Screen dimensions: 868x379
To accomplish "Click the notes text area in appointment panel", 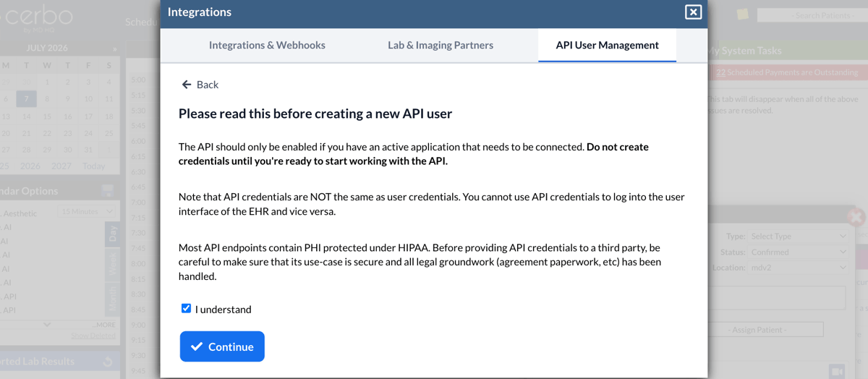I will coord(776,297).
